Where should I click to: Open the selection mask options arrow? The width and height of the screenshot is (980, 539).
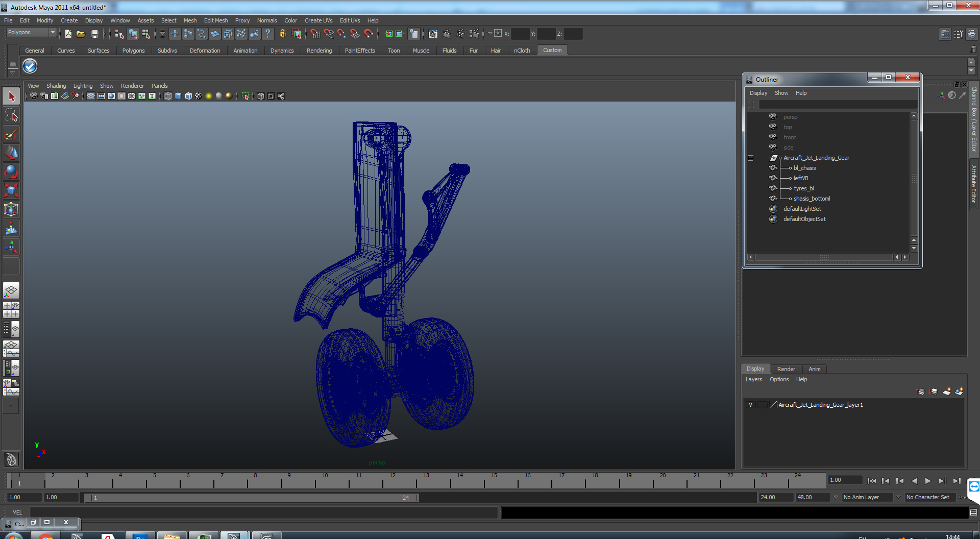coord(162,34)
